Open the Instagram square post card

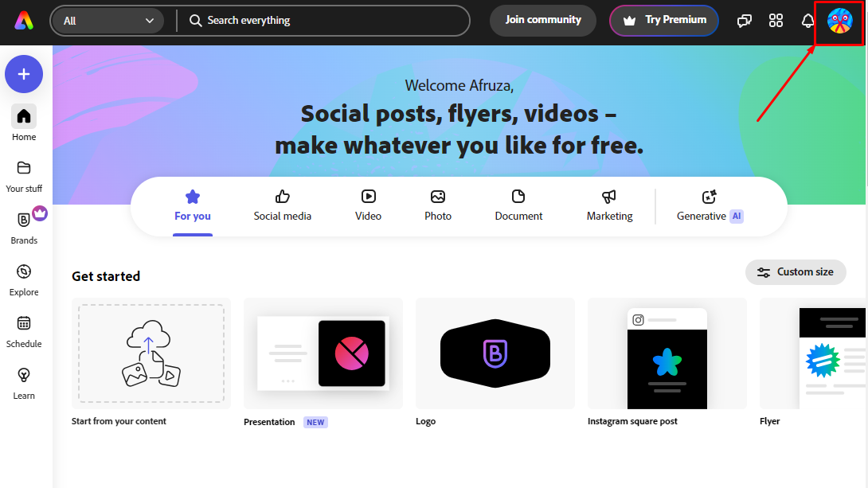click(667, 353)
